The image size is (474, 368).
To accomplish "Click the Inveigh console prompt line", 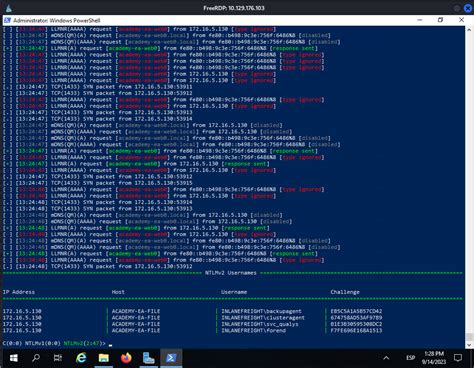I will pos(57,343).
